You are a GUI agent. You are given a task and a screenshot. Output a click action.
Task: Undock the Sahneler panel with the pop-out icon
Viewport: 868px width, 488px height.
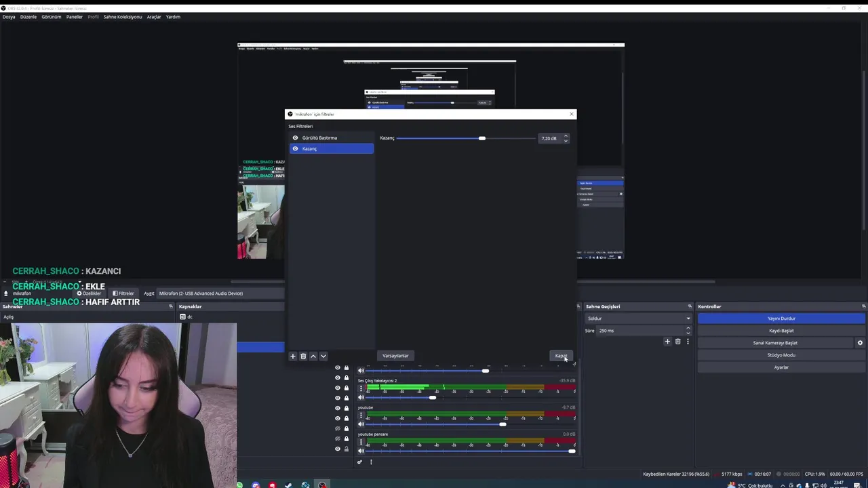171,306
